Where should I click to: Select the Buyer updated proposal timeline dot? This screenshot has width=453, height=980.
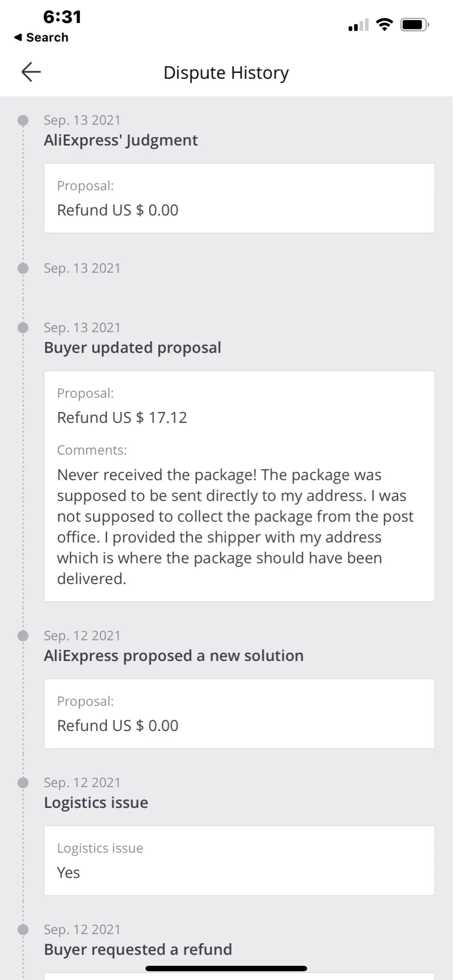point(23,327)
